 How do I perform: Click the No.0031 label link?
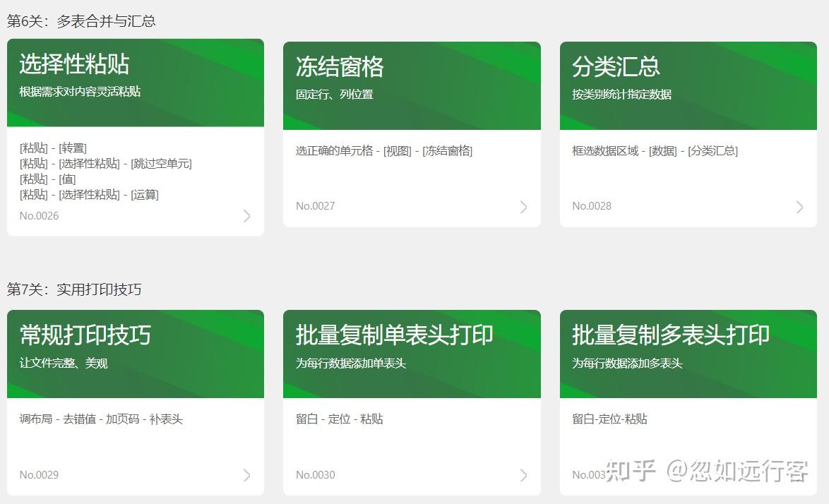coord(591,474)
